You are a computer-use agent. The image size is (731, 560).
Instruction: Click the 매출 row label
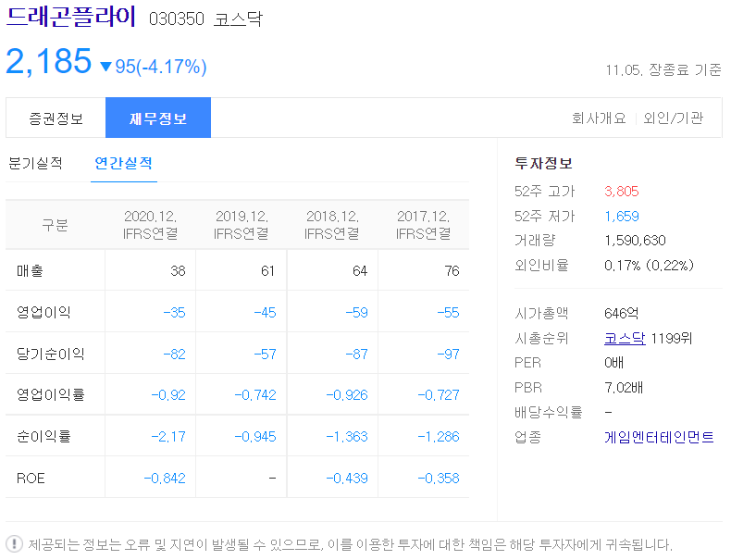point(30,270)
